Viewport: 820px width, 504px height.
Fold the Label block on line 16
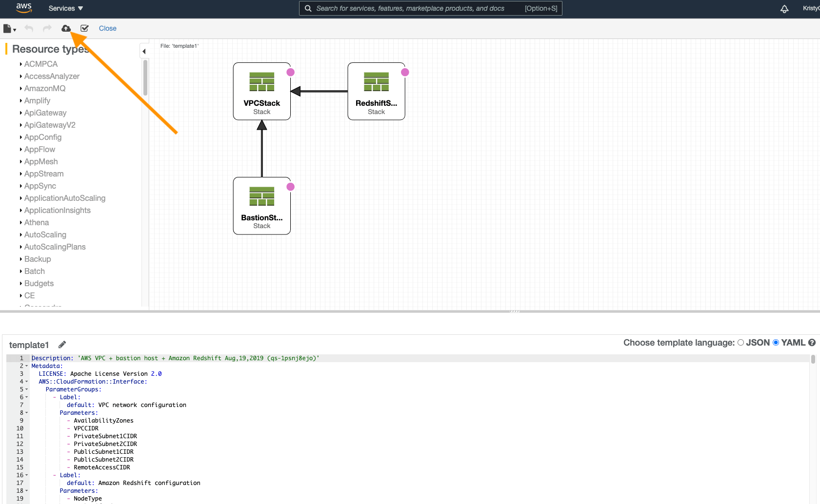(27, 475)
